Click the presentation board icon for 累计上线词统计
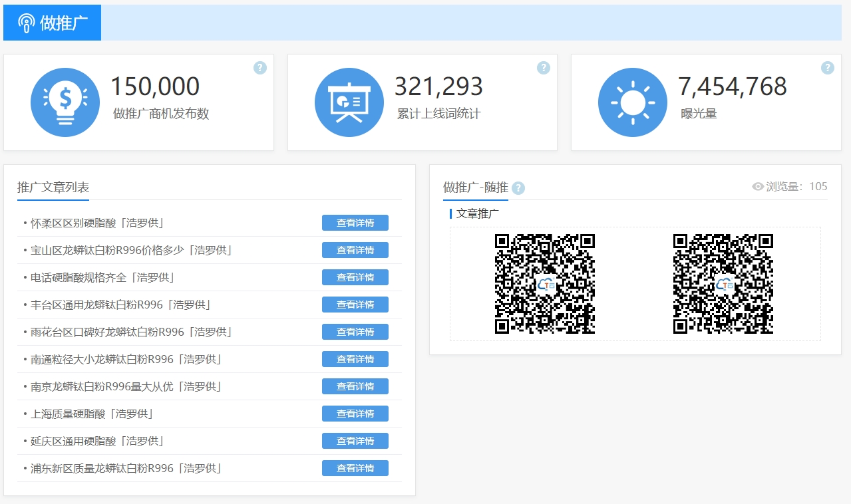 pyautogui.click(x=349, y=102)
